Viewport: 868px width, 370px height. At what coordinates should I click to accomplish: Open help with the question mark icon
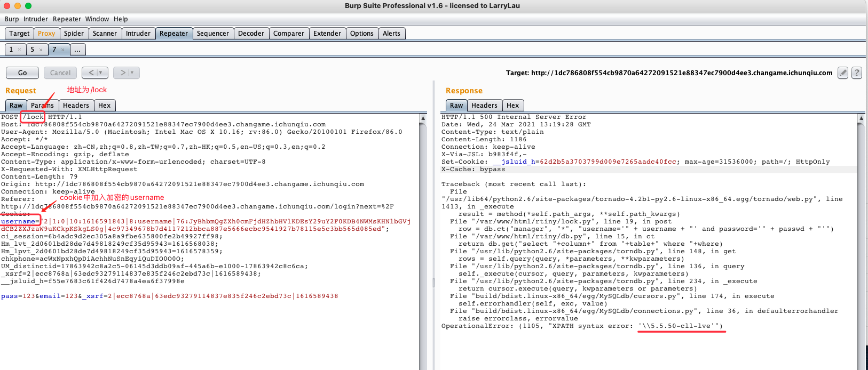[x=857, y=73]
